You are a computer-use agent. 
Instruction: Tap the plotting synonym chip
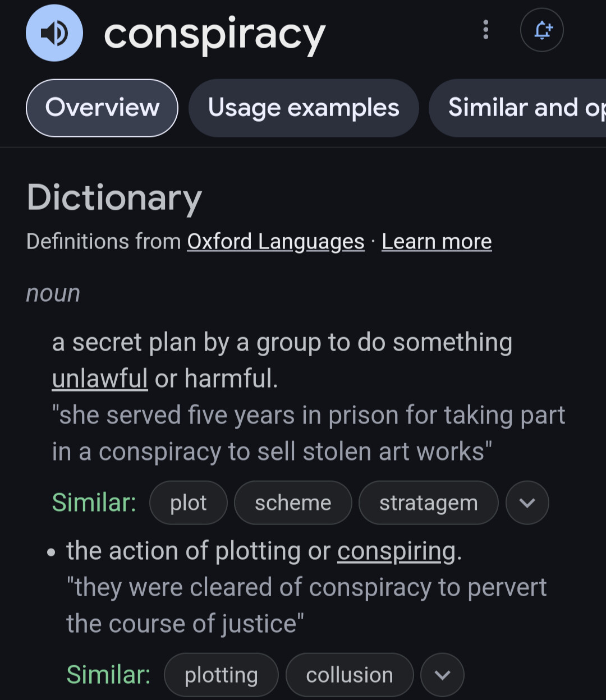[x=221, y=675]
